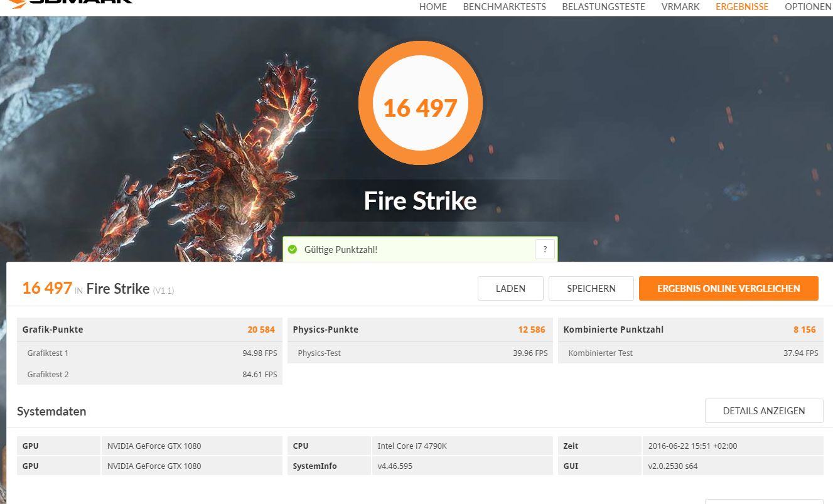Click the 94.98 FPS value
The image size is (833, 504).
[x=260, y=353]
